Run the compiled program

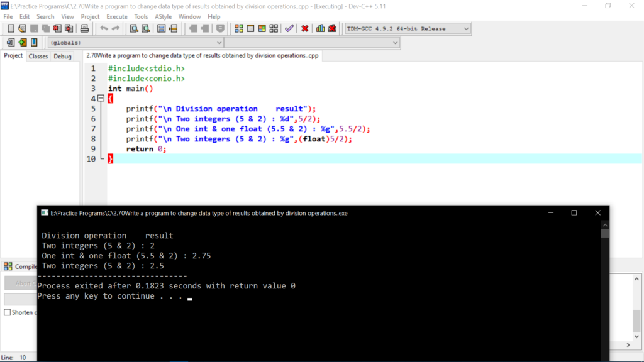tap(249, 28)
